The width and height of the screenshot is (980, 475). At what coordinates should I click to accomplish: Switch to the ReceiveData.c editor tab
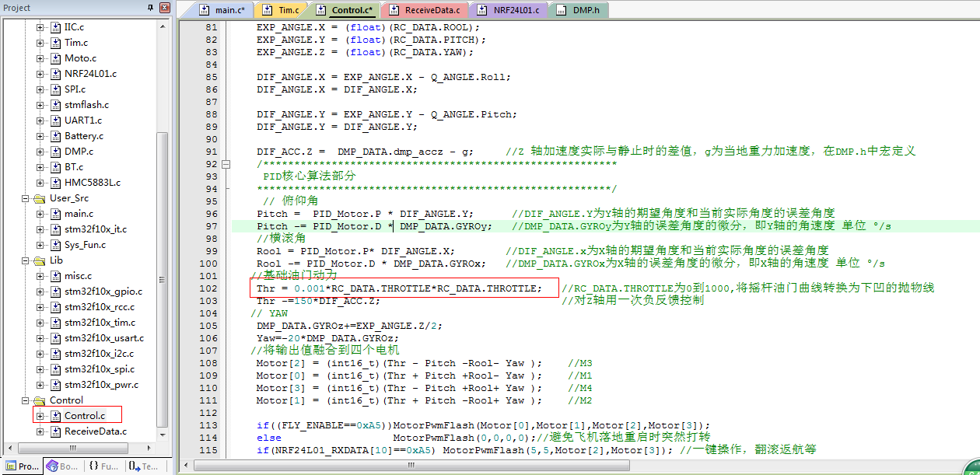(x=432, y=11)
